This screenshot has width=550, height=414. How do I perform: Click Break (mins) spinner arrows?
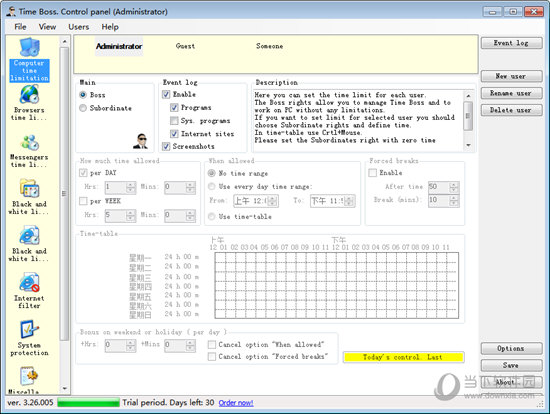tap(454, 201)
